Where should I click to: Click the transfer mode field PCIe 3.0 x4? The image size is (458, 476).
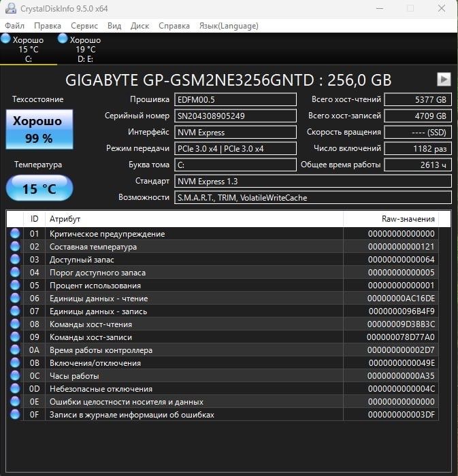coord(235,149)
